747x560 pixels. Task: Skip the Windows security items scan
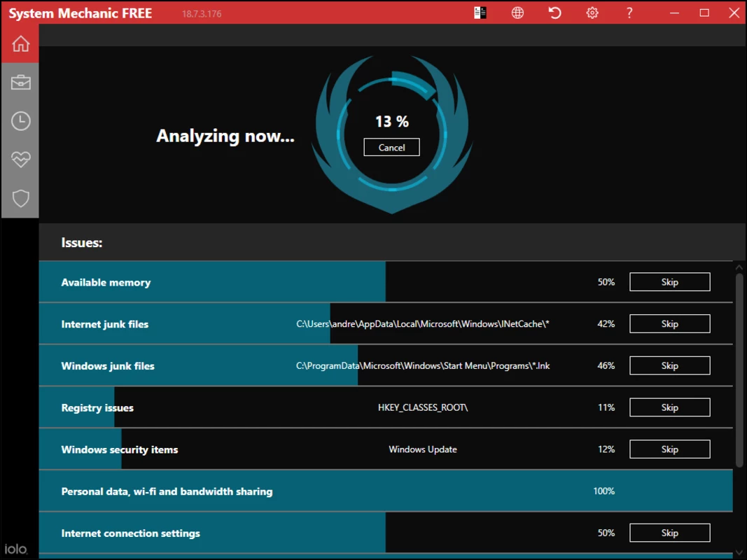670,449
